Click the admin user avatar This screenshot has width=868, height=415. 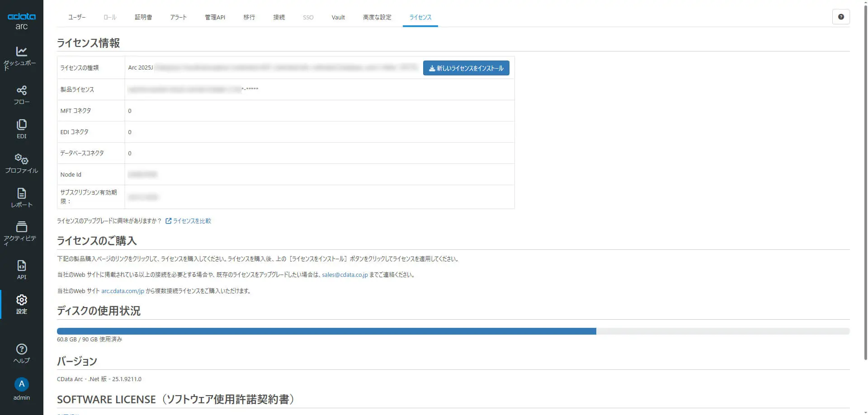click(21, 384)
